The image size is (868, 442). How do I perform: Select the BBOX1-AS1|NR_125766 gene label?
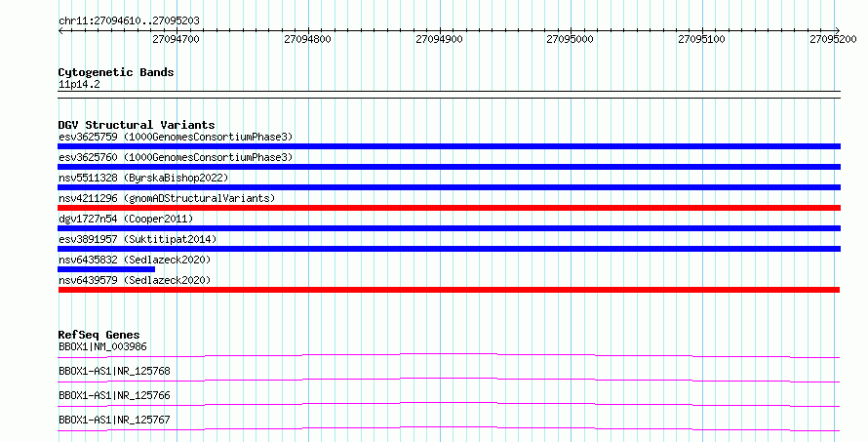point(114,395)
